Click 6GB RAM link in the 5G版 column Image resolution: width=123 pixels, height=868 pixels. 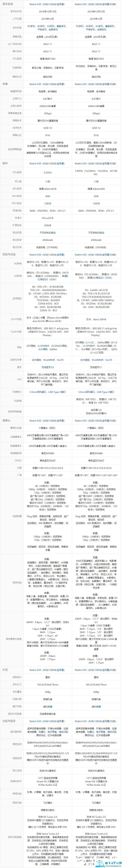pos(96,196)
